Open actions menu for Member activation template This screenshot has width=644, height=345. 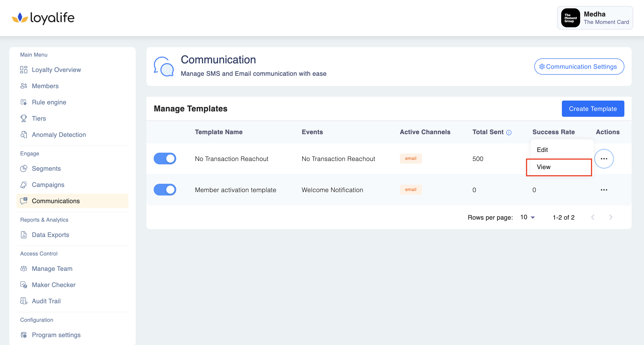[604, 190]
